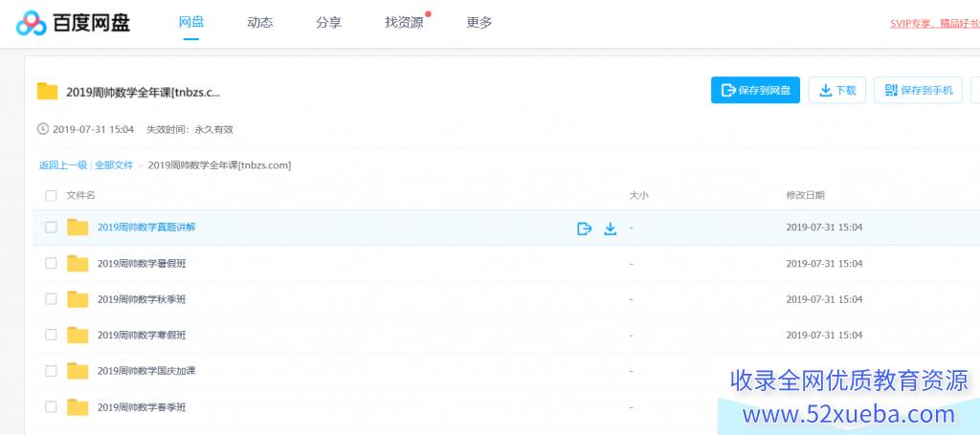Open the folder icon of 2019周帅数学暑假班
The image size is (980, 435).
pos(78,263)
